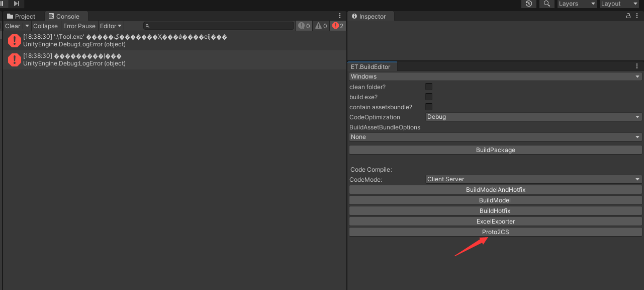Click the ExcelExporter button
Image resolution: width=644 pixels, height=290 pixels.
pos(495,222)
